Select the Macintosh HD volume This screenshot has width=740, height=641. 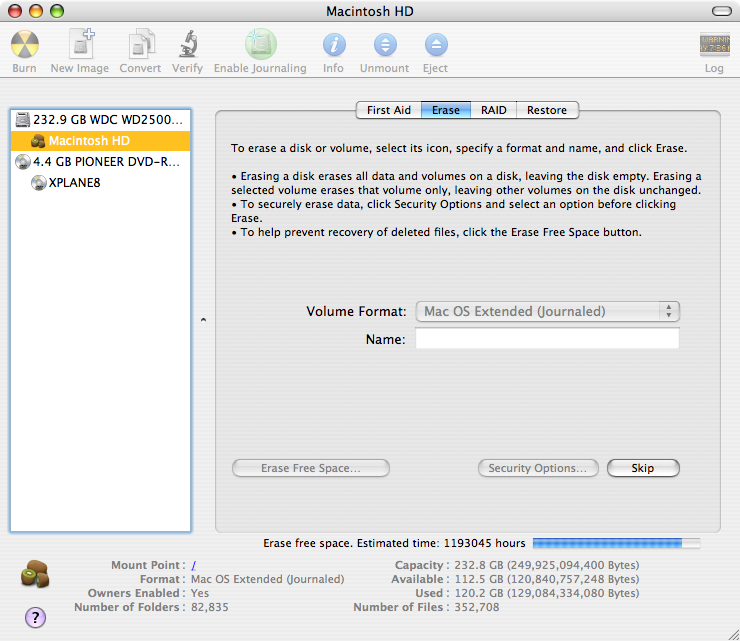101,141
